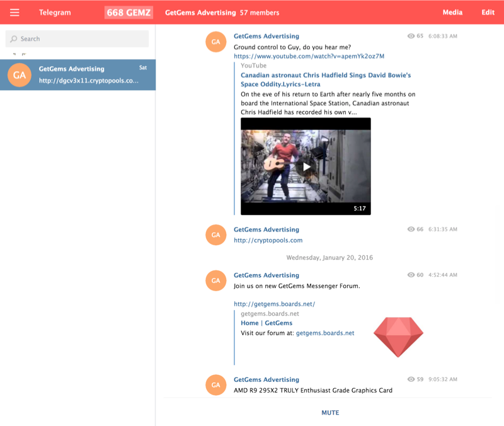Click sender name on cryptopools.com message
This screenshot has width=504, height=426.
pos(266,229)
